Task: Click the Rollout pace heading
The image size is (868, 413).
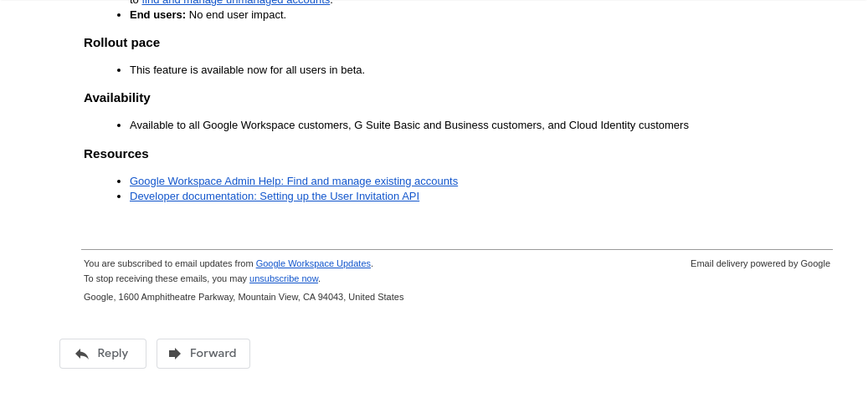Action: [121, 43]
